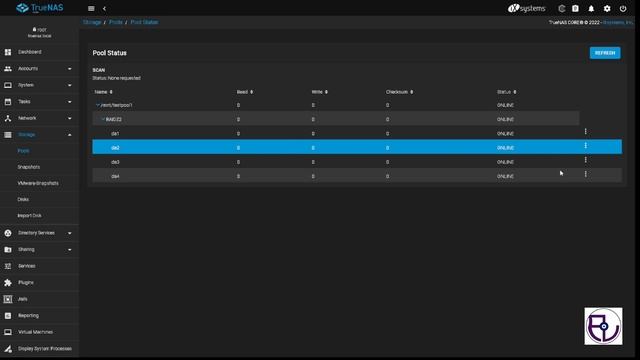Sort by the Read column header
Image resolution: width=640 pixels, height=360 pixels.
244,92
